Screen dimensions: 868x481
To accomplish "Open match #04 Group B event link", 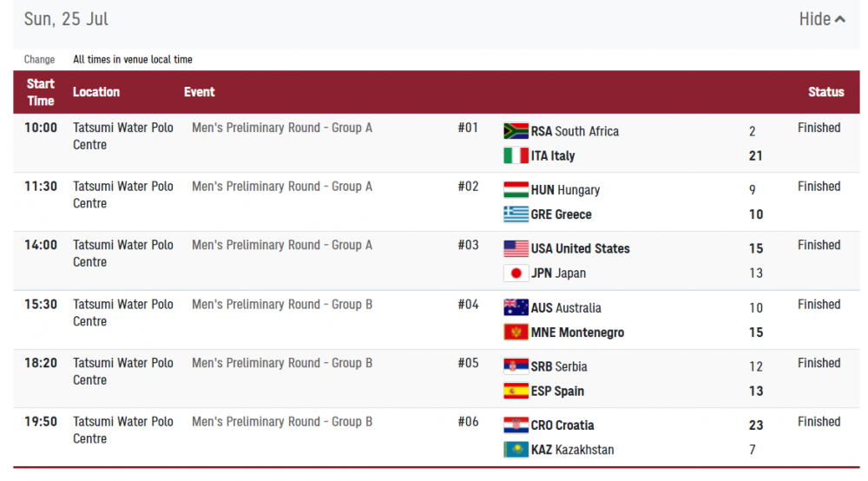I will [282, 305].
